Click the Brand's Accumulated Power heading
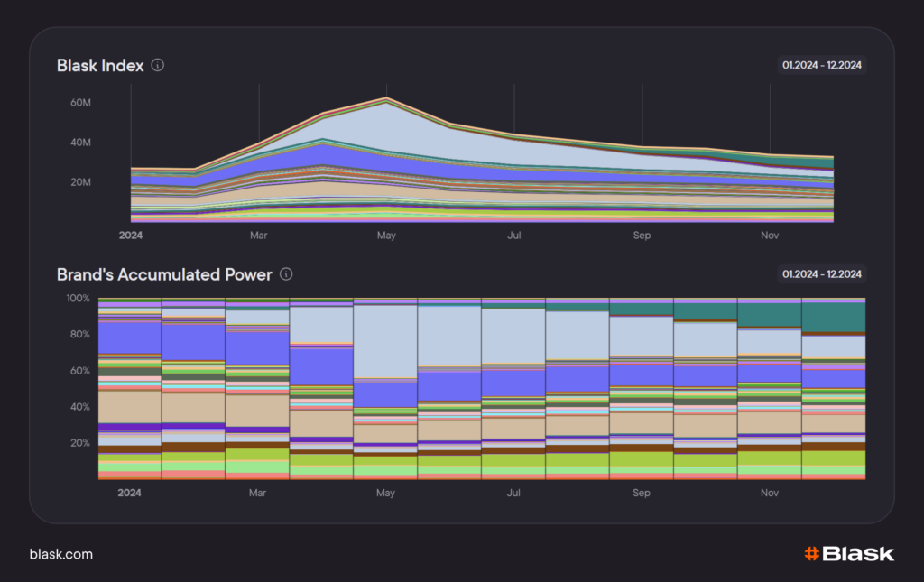Screen dimensions: 924x582 [x=164, y=274]
